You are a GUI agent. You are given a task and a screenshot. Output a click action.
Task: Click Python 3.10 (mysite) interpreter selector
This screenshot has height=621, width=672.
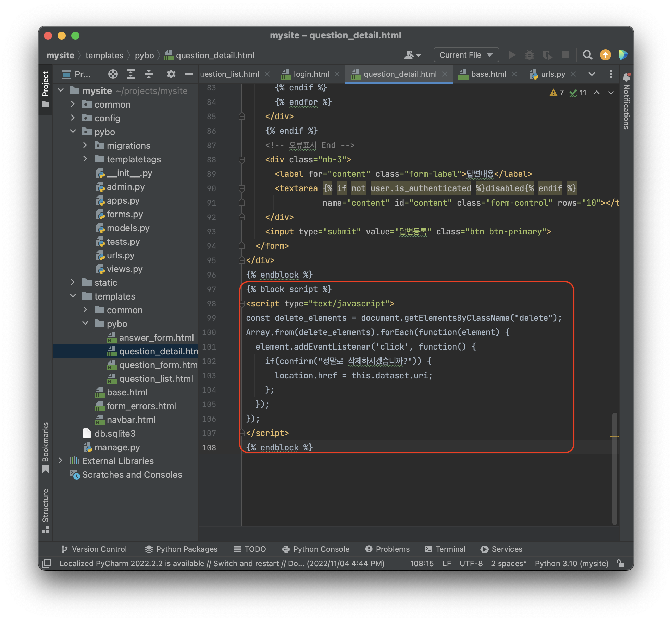(x=571, y=563)
